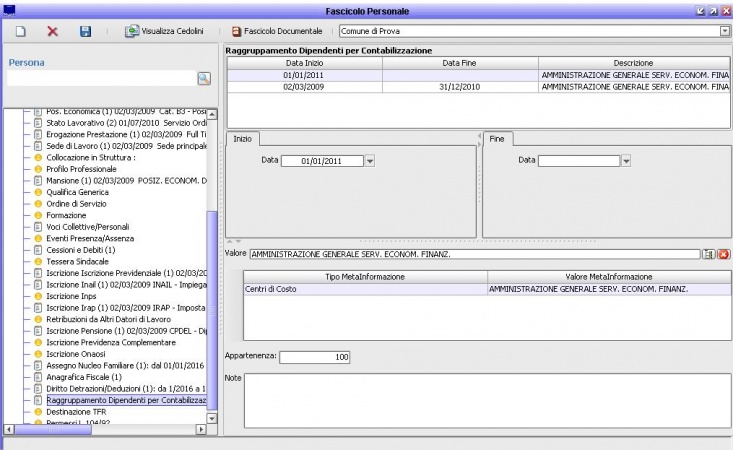Open the Fine date picker dropdown arrow

click(x=625, y=160)
